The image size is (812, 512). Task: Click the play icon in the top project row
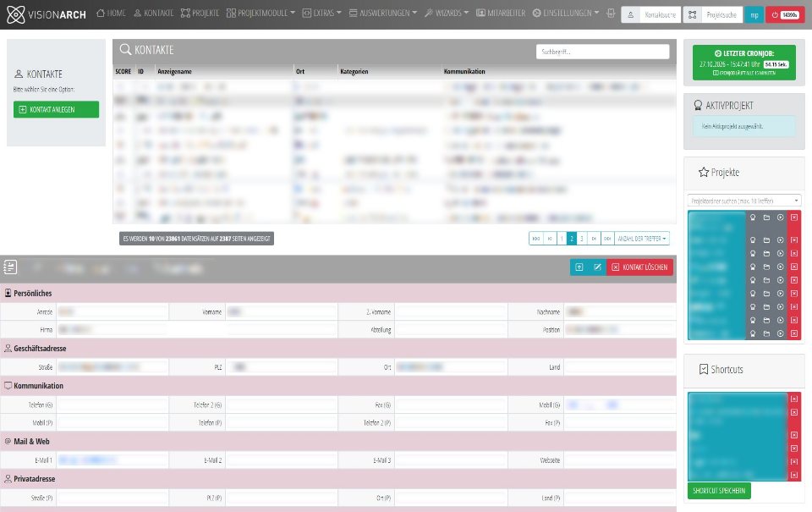pyautogui.click(x=781, y=217)
